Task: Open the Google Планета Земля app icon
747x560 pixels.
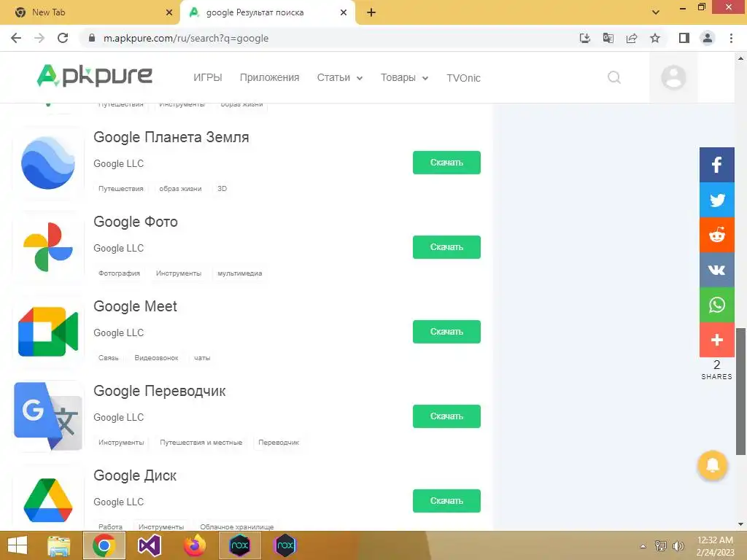Action: 48,163
